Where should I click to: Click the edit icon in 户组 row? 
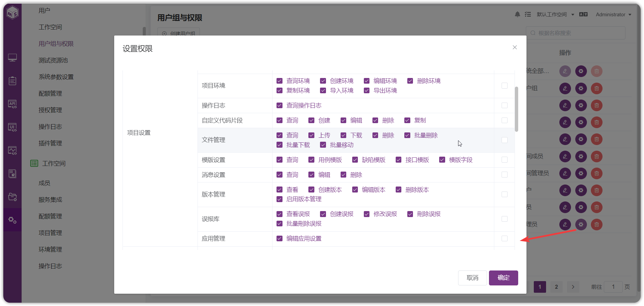click(565, 88)
